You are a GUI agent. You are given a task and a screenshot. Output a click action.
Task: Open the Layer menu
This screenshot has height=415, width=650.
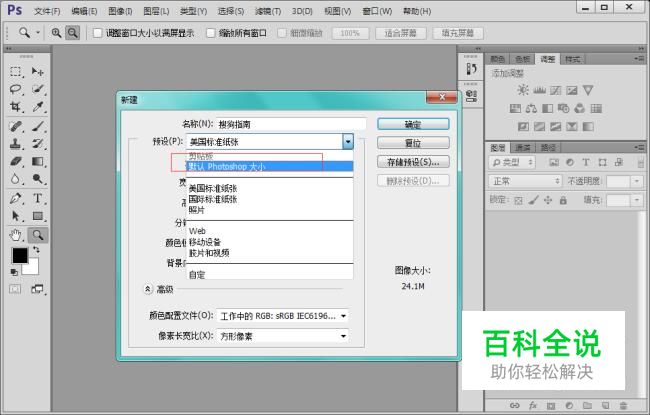point(156,11)
